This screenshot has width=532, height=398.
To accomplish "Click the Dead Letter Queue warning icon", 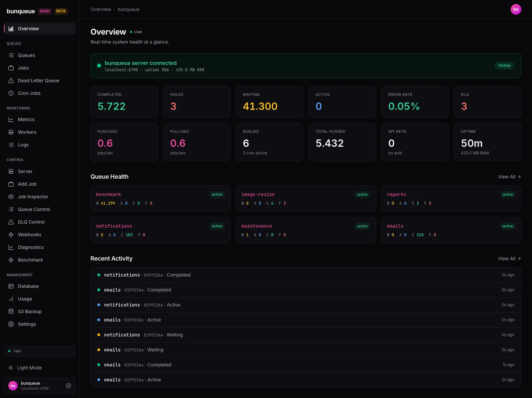I will (11, 81).
